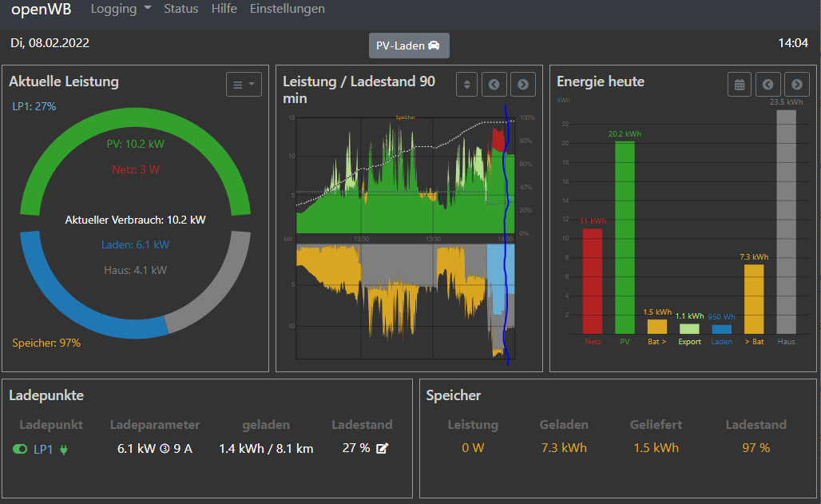Open the calendar in Energie heute
This screenshot has height=504, width=821.
[x=740, y=84]
